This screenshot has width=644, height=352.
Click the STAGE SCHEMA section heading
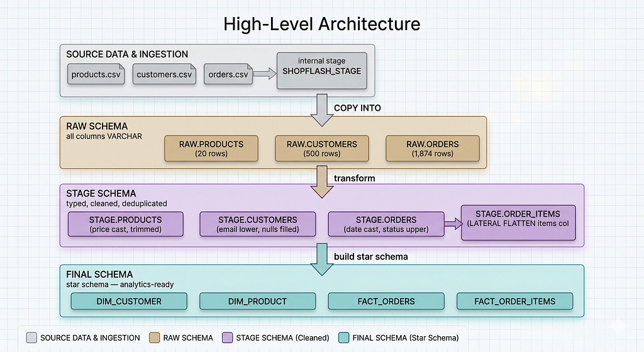coord(101,193)
